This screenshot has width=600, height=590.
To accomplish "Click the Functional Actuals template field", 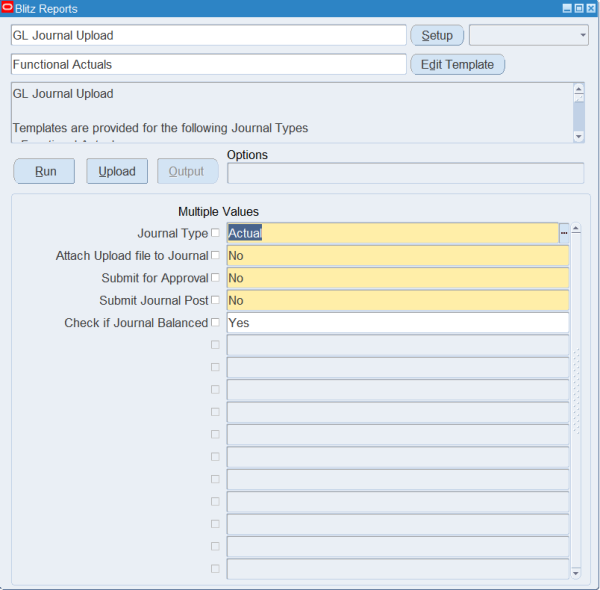I will (x=209, y=64).
